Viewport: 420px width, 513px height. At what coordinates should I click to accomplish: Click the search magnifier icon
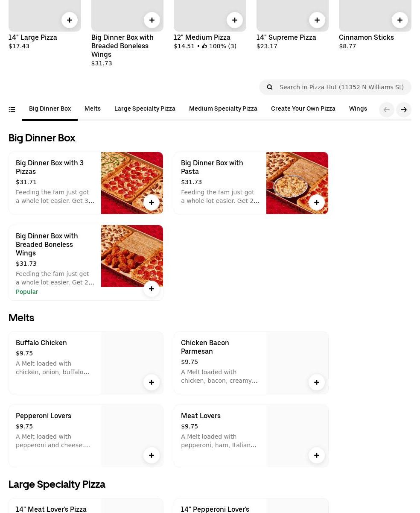point(270,87)
